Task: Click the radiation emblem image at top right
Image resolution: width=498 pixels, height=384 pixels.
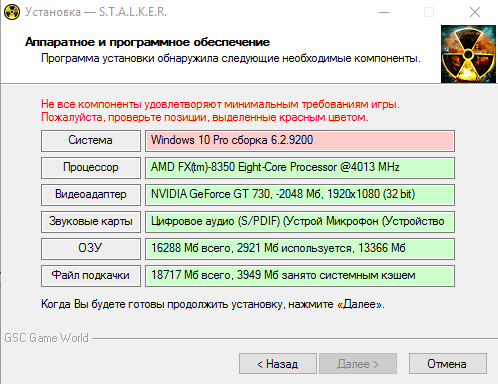Action: pyautogui.click(x=468, y=54)
